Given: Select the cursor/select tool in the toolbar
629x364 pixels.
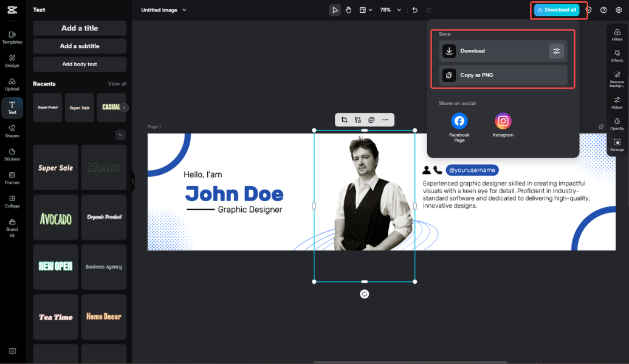Looking at the screenshot, I should coord(335,10).
